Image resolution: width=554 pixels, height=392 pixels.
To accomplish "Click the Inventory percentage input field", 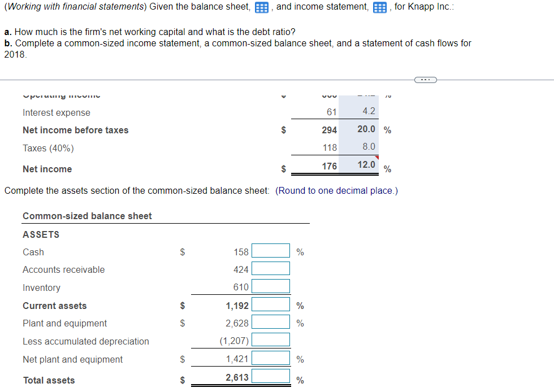I will [x=271, y=286].
